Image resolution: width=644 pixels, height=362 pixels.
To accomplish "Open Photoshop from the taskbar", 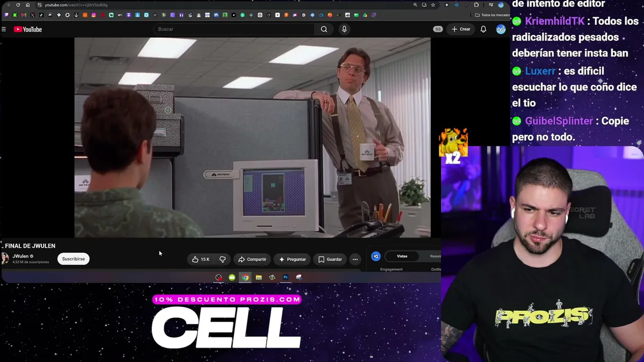I will point(285,278).
